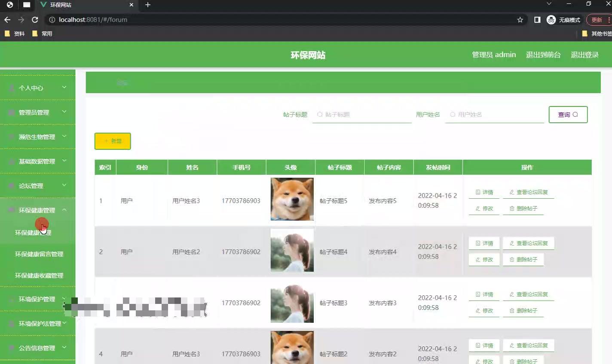612x364 pixels.
Task: Expand 基础数据管理 sidebar menu
Action: 38,161
